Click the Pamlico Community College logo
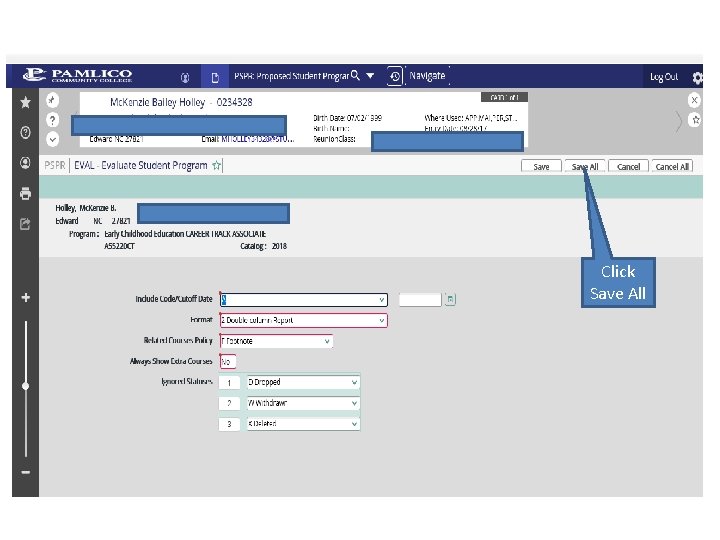720x540 pixels. click(78, 75)
